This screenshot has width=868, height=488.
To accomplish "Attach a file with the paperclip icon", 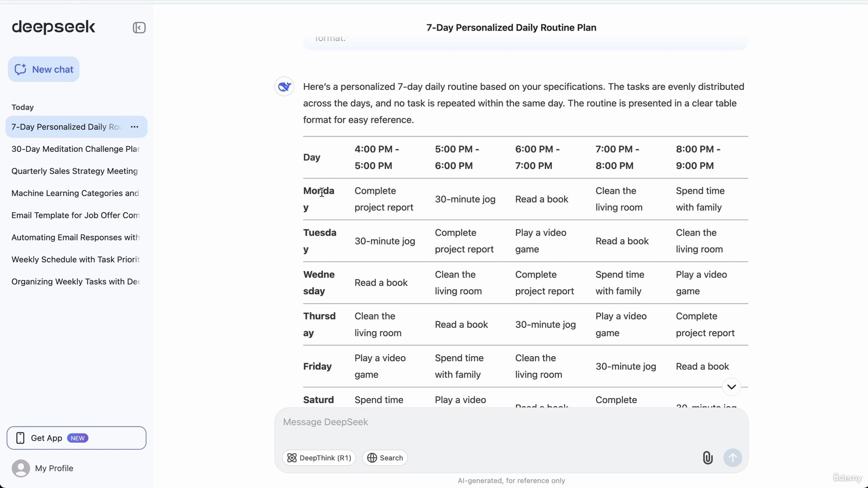I will [x=708, y=458].
